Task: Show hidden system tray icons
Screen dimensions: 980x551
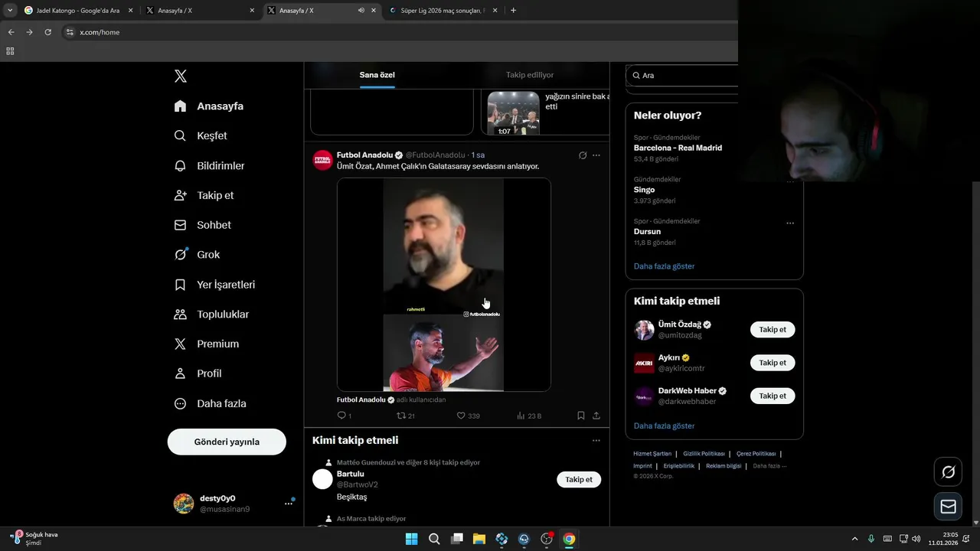Action: coord(855,539)
